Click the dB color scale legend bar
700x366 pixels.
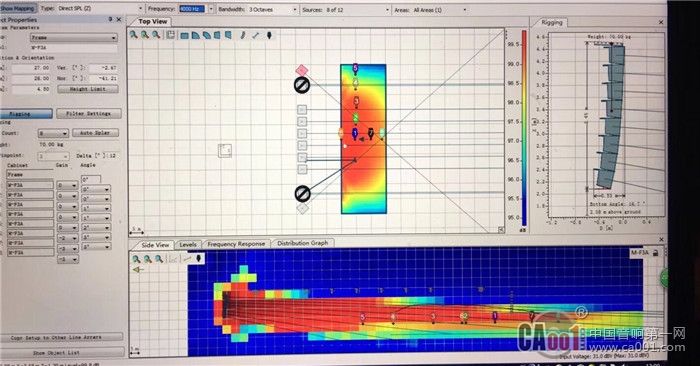coord(524,128)
